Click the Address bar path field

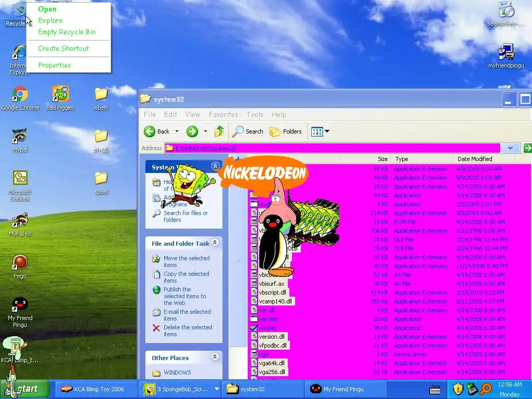point(332,148)
